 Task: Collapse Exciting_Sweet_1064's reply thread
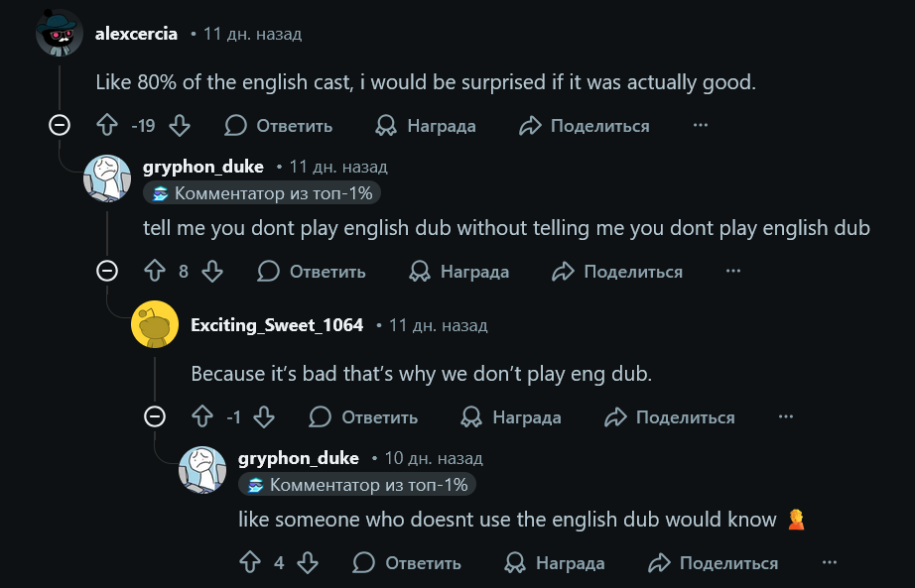tap(155, 417)
